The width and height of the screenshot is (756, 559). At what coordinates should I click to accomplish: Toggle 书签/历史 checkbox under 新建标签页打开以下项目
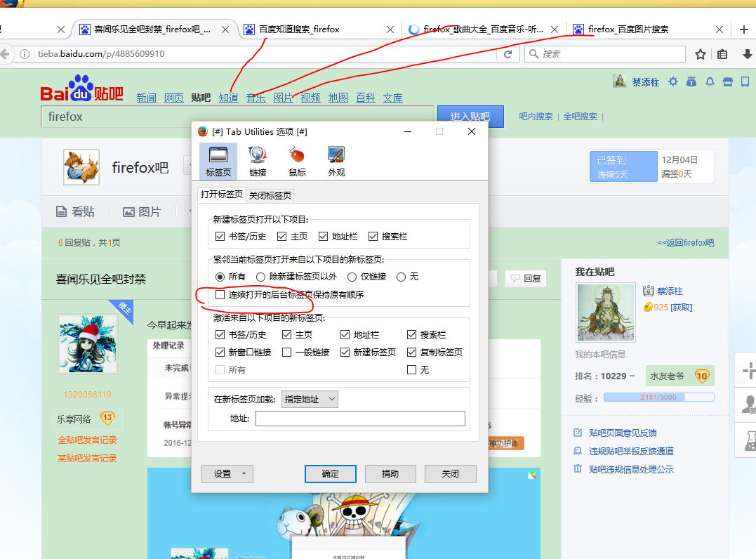point(220,237)
